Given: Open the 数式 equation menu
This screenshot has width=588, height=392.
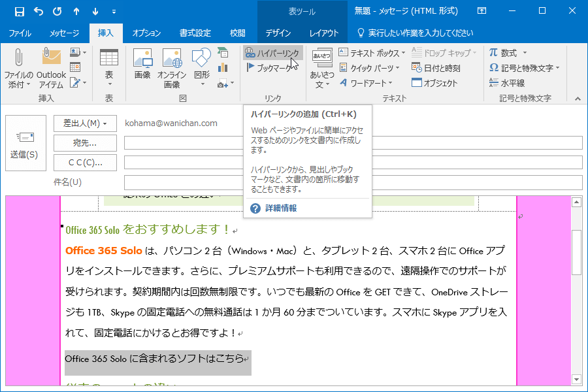Looking at the screenshot, I should tap(508, 53).
